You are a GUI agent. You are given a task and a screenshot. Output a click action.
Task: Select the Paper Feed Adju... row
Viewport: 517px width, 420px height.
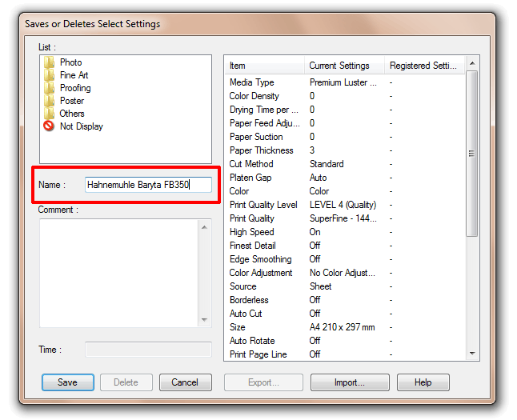click(345, 123)
